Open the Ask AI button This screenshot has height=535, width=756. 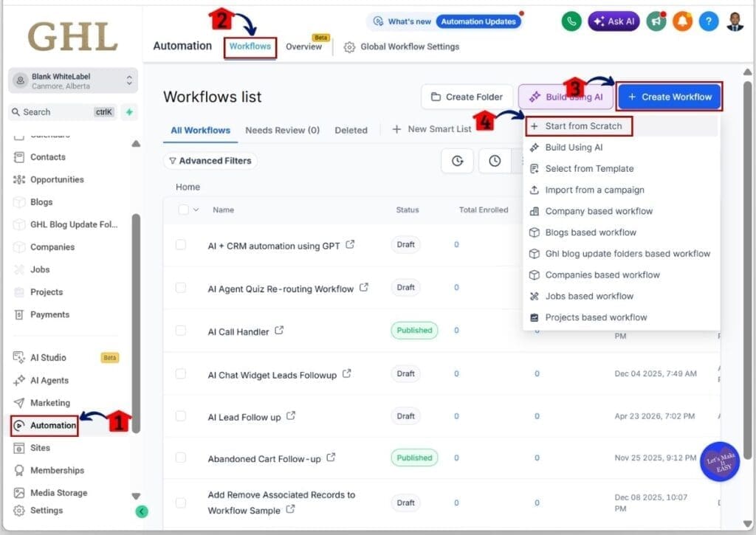coord(614,21)
